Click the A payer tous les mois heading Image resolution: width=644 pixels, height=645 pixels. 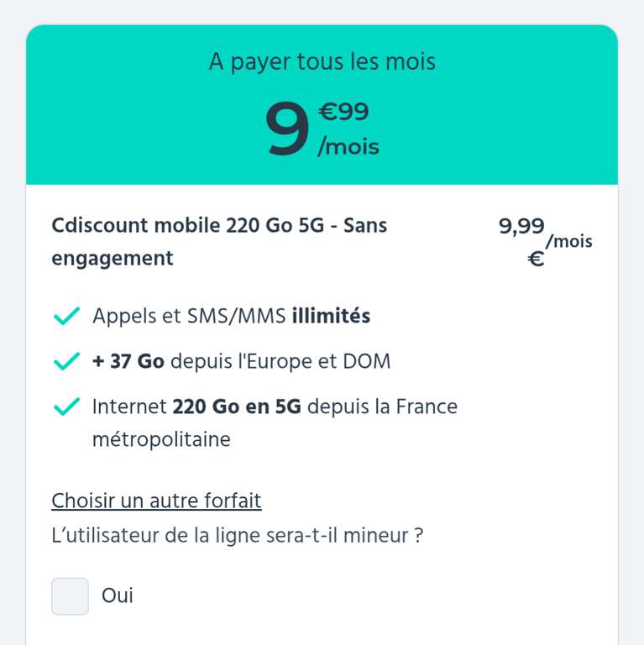point(322,62)
